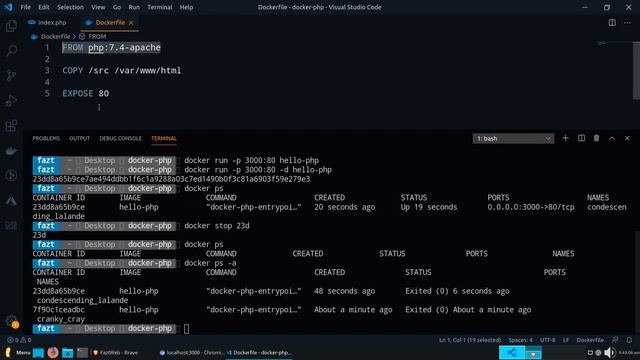Close the terminal panel
Viewport: 640px width, 360px height.
click(627, 138)
